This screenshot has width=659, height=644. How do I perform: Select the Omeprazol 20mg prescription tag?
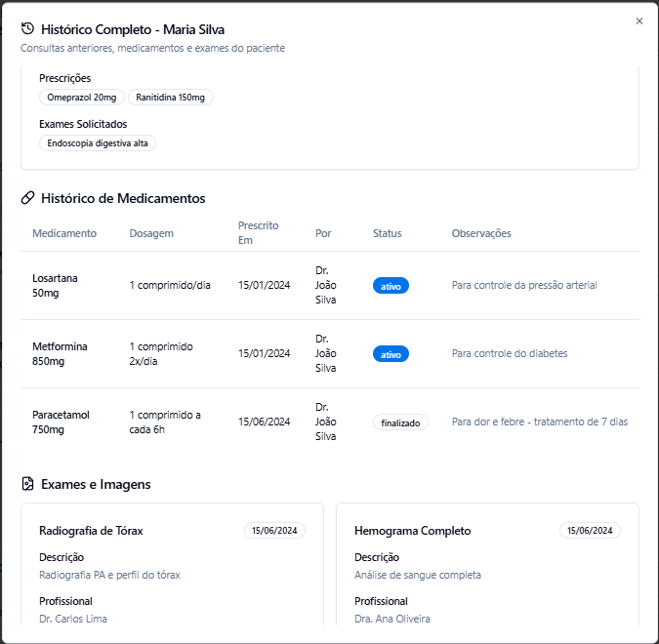click(x=82, y=98)
